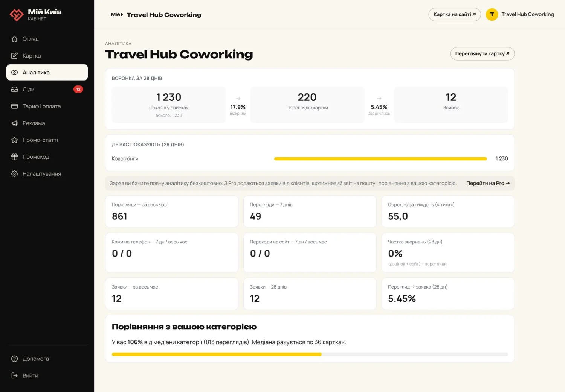Click the Мій Київ logo in sidebar
This screenshot has height=392, width=565.
(x=35, y=14)
